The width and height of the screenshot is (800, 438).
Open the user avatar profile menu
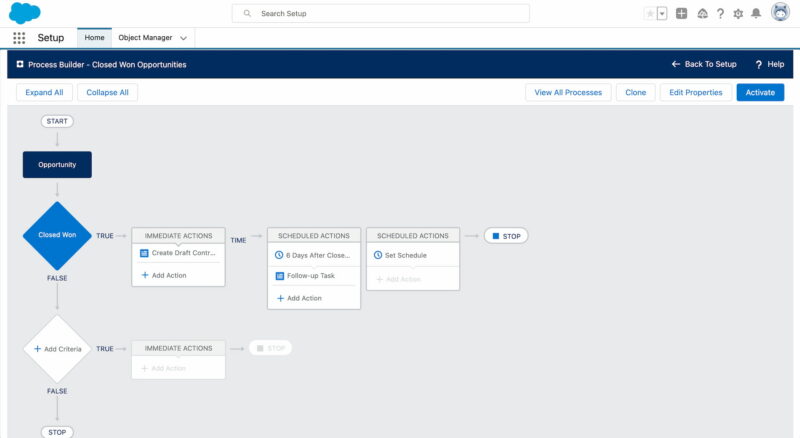click(x=780, y=12)
